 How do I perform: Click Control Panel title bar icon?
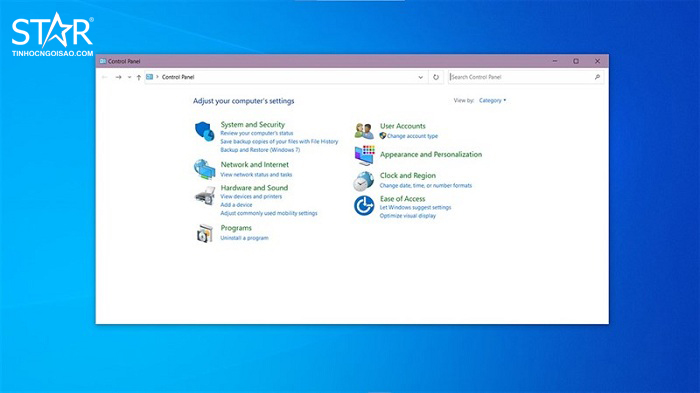pos(103,61)
